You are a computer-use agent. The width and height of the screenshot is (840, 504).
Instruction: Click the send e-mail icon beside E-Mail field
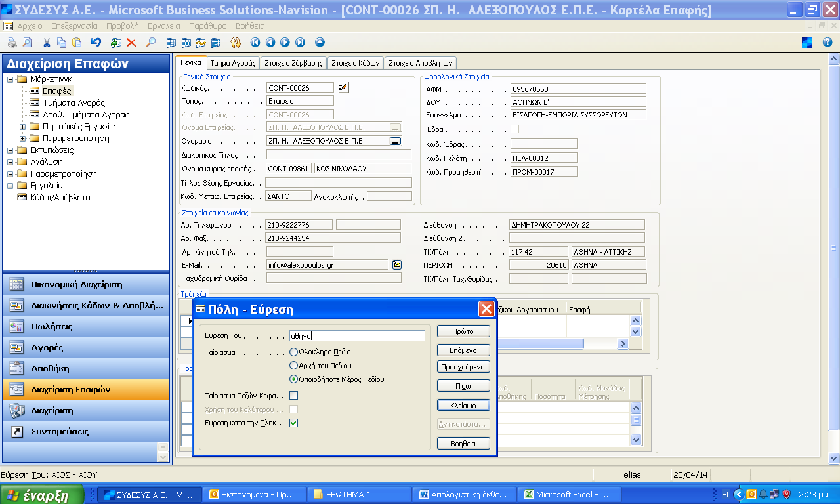[x=397, y=264]
